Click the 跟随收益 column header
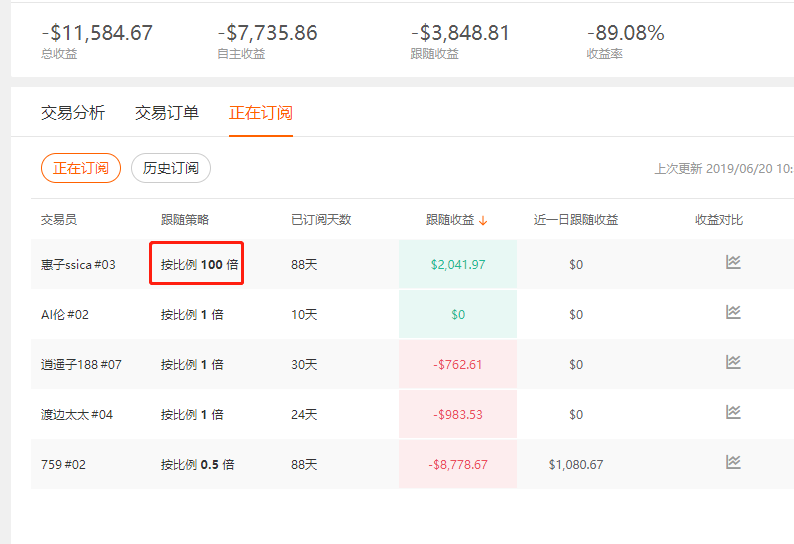The image size is (794, 544). click(450, 219)
